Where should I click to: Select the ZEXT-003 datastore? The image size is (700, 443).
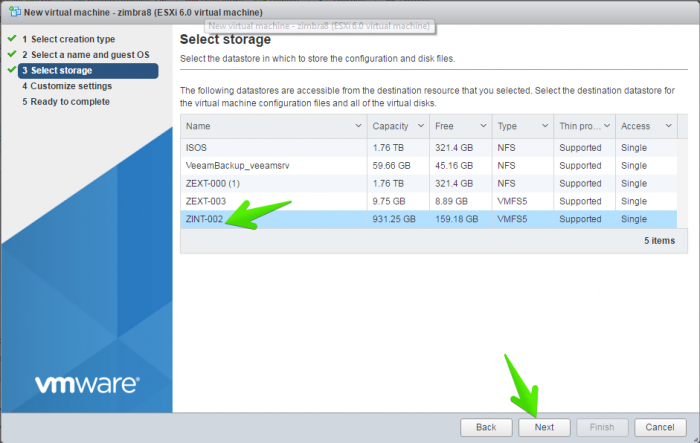429,201
